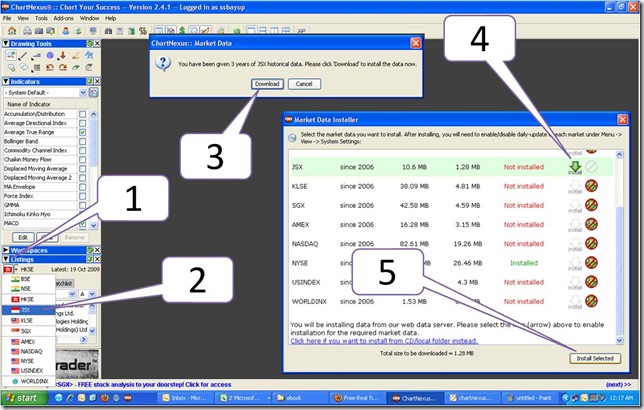
Task: Click the scroll-down arrow in the Indicators list
Action: [x=93, y=225]
